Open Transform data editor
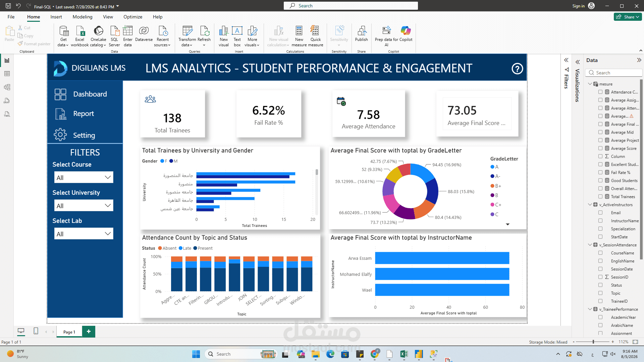Viewport: 644px width, 362px height. coord(187,36)
